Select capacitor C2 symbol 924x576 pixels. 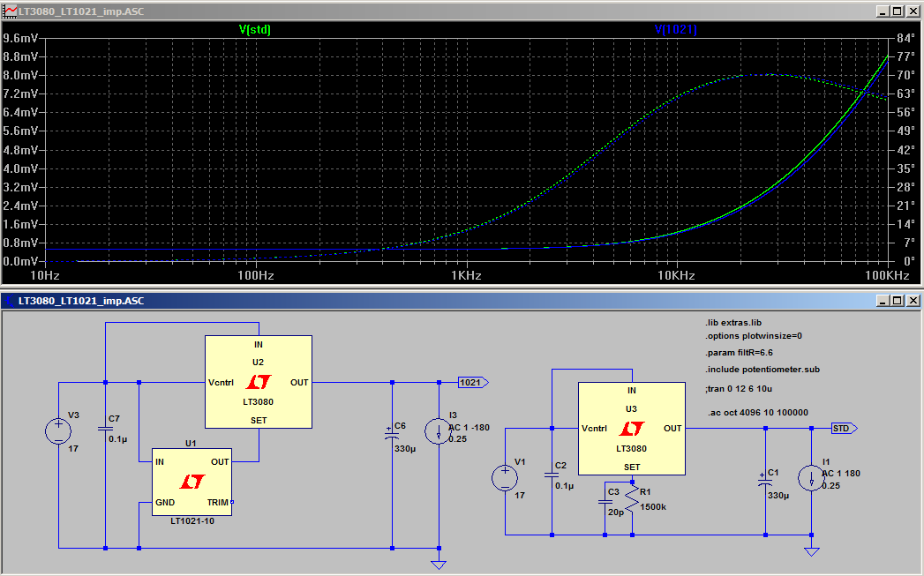[x=552, y=474]
